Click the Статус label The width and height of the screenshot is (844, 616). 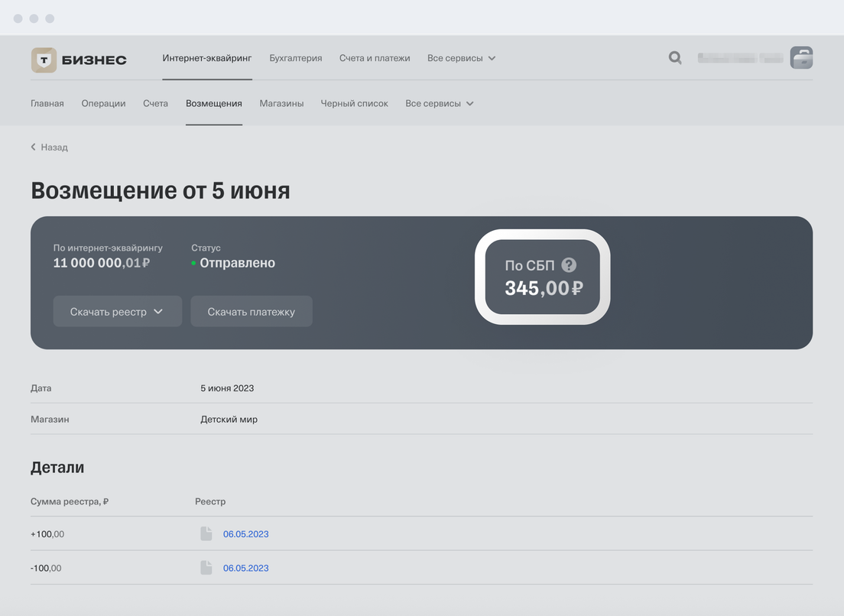coord(206,248)
